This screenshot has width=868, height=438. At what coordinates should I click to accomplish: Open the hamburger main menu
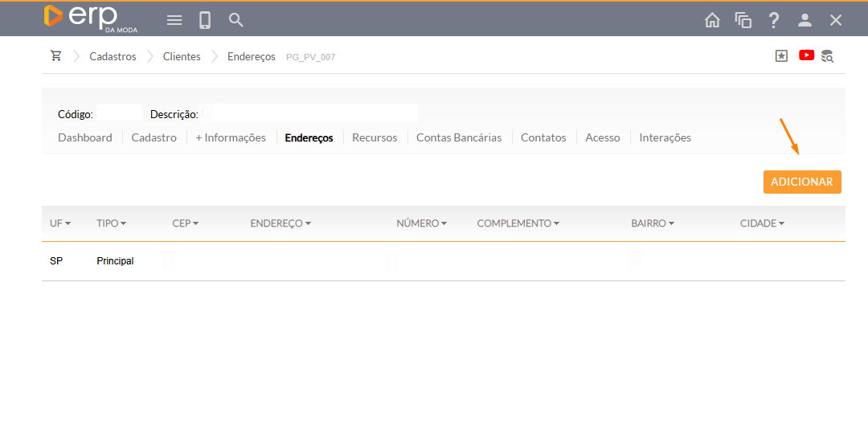click(x=174, y=20)
